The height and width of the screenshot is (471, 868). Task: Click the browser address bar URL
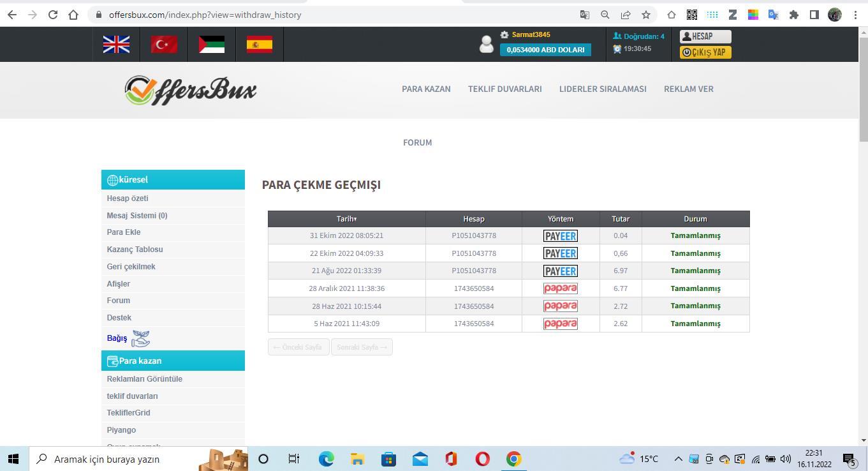tap(205, 15)
